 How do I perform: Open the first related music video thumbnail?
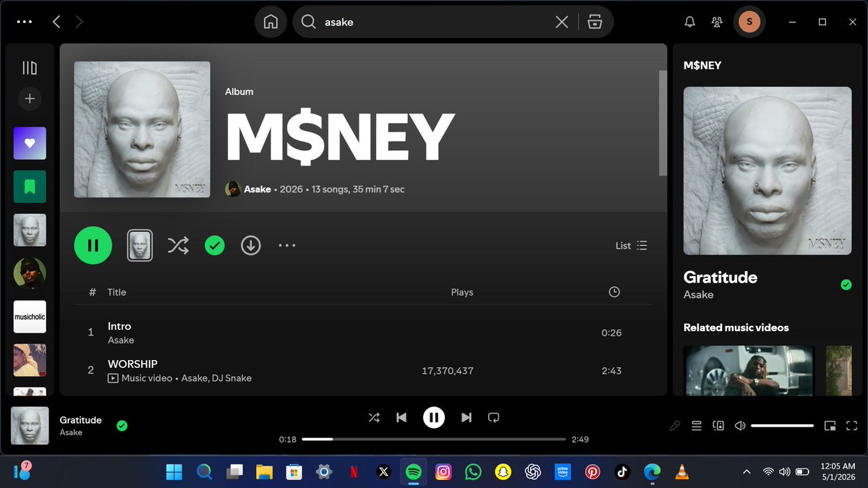[x=749, y=370]
